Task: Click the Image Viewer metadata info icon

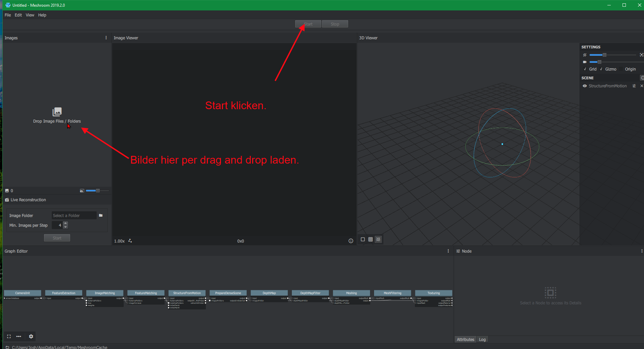Action: [x=351, y=241]
